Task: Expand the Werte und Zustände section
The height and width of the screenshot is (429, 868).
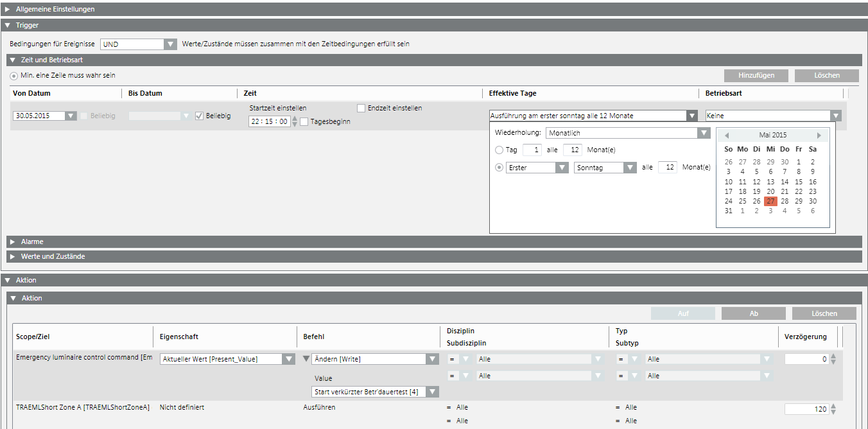Action: click(x=13, y=256)
